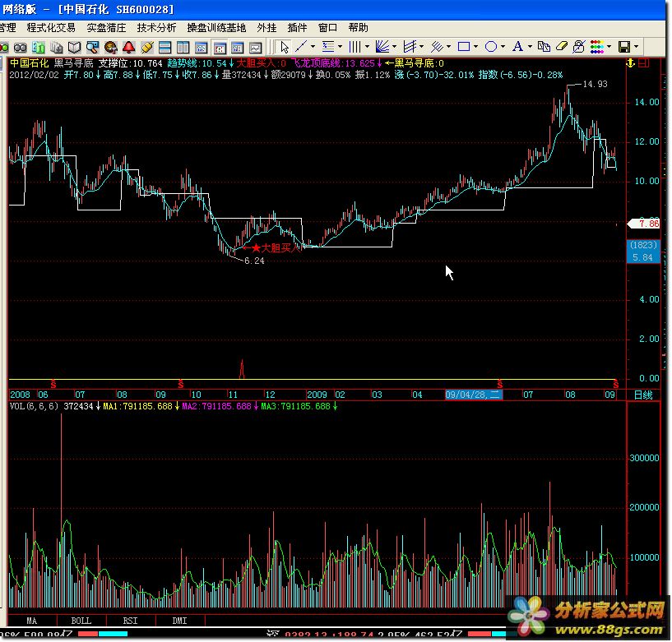Viewport: 672px width, 642px height.
Task: Switch to the MA indicator tab
Action: coord(32,621)
